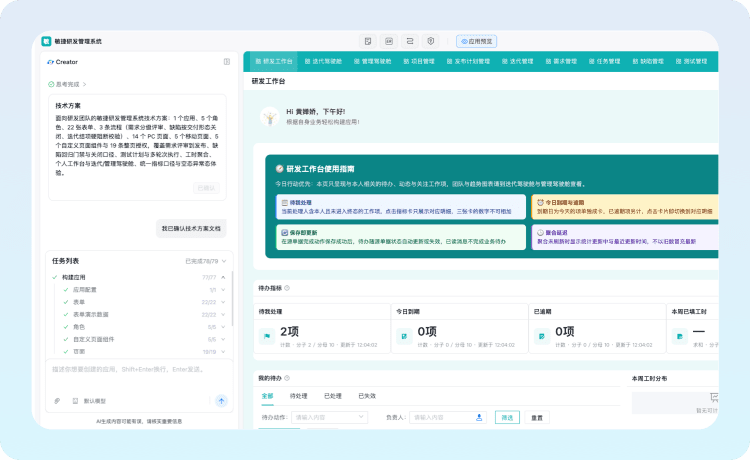Click chart placeholder icon under 本周工时分布
Image resolution: width=750 pixels, height=460 pixels.
714,397
